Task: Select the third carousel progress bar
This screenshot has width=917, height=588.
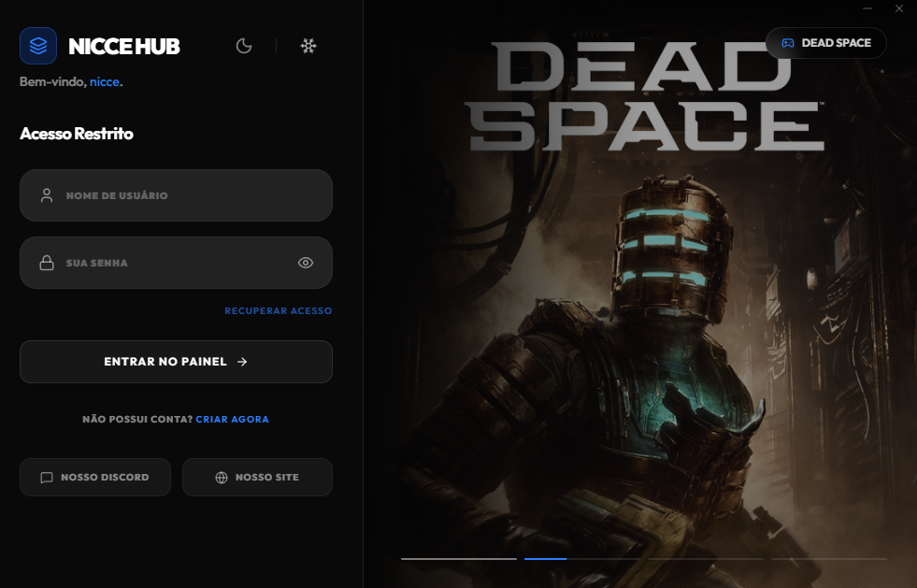Action: tap(706, 559)
